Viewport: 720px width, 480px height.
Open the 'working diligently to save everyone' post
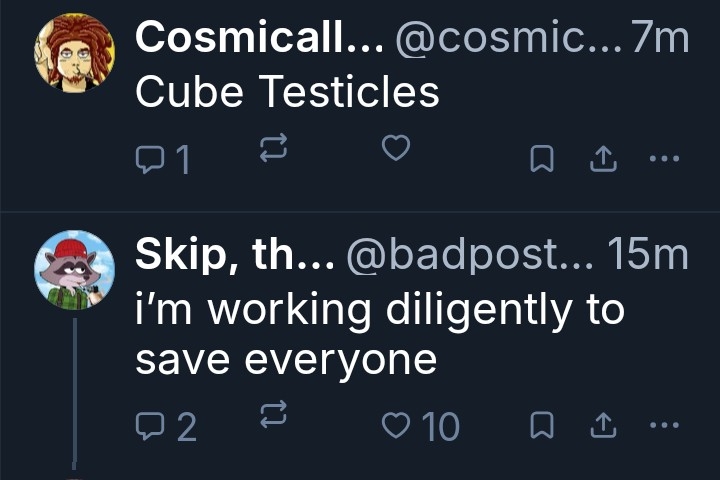[x=380, y=334]
